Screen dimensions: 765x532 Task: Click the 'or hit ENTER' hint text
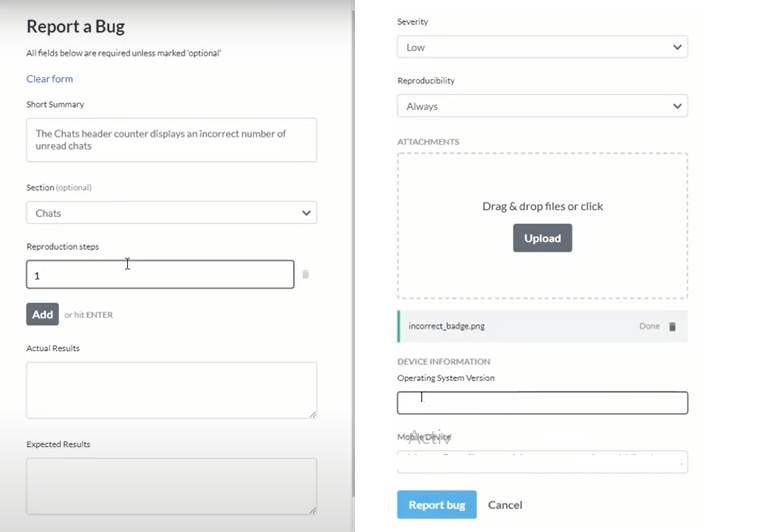click(x=89, y=315)
